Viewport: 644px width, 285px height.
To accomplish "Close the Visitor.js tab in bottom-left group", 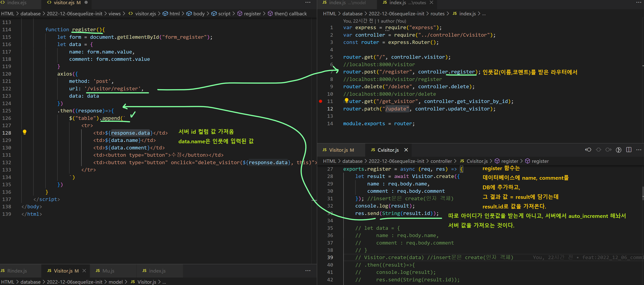I will (x=84, y=271).
